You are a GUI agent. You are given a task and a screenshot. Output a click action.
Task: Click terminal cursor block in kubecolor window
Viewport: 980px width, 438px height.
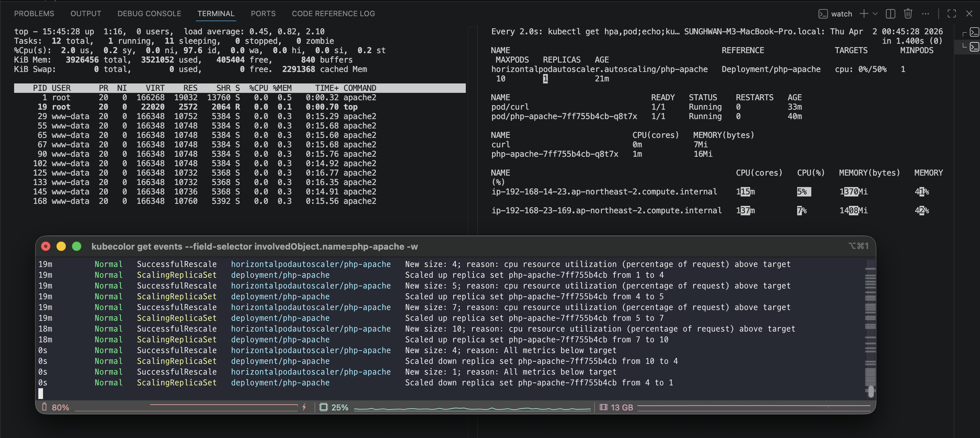point(41,394)
